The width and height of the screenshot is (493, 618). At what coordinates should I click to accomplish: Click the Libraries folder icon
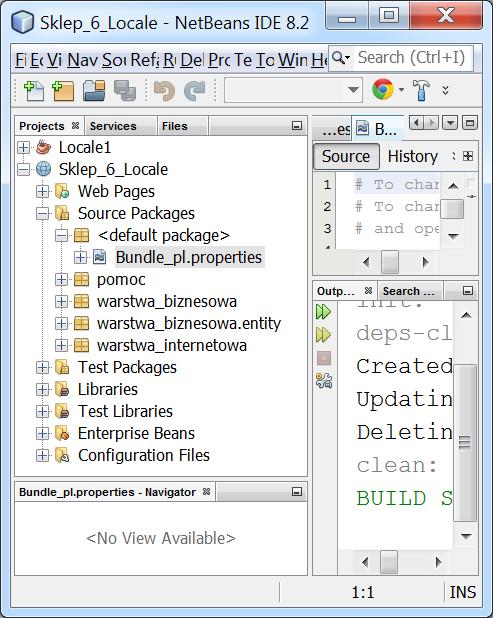[62, 389]
